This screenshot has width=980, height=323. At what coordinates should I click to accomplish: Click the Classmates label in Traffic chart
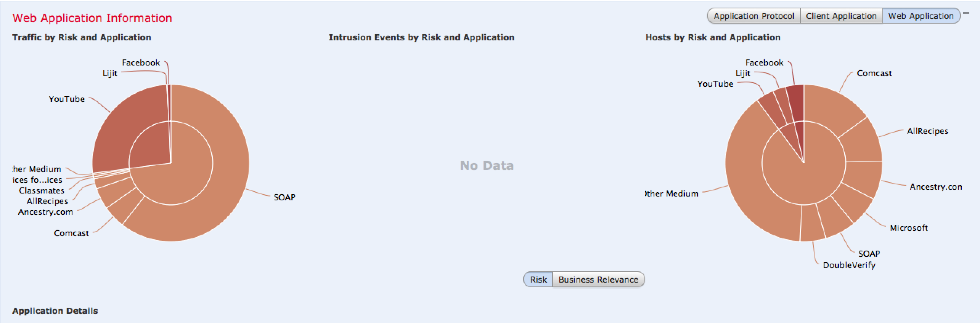pyautogui.click(x=42, y=190)
